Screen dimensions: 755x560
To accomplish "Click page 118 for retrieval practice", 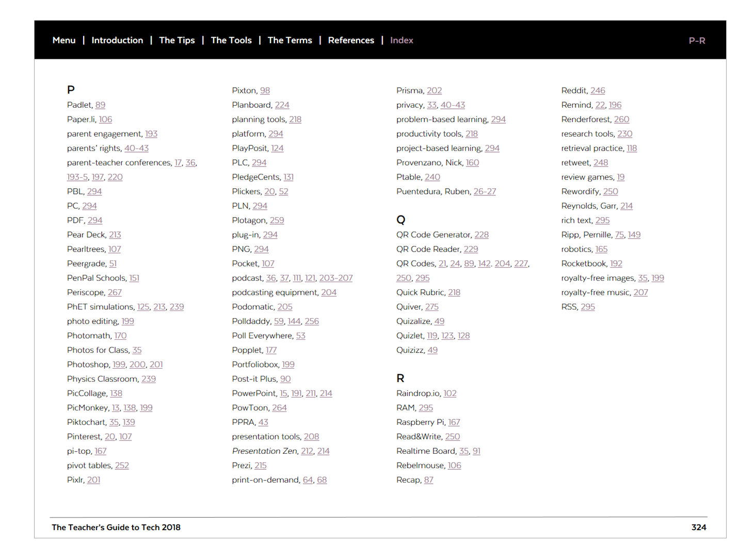I will point(632,148).
